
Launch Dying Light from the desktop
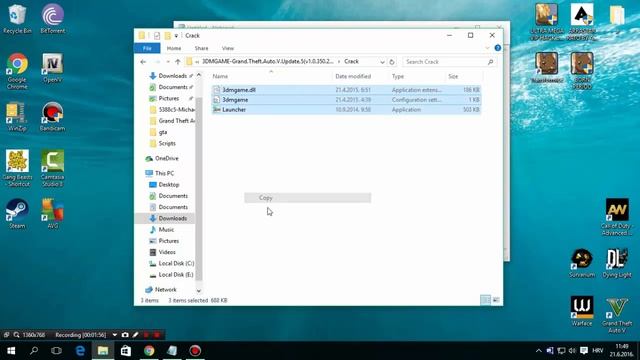pyautogui.click(x=617, y=263)
